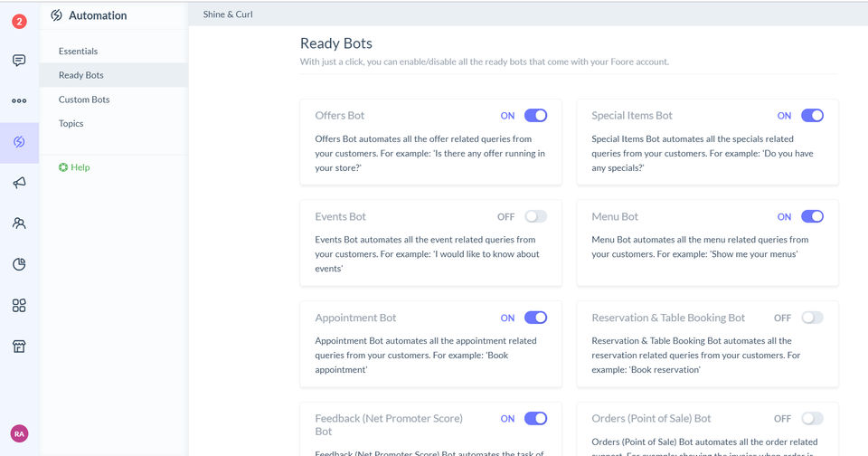This screenshot has height=456, width=868.
Task: Click the Events Bot card title
Action: [341, 216]
